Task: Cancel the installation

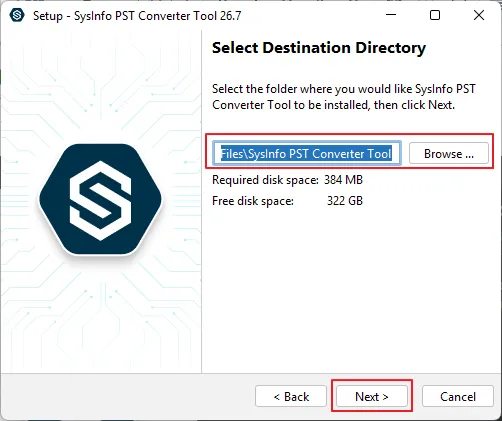Action: (458, 396)
